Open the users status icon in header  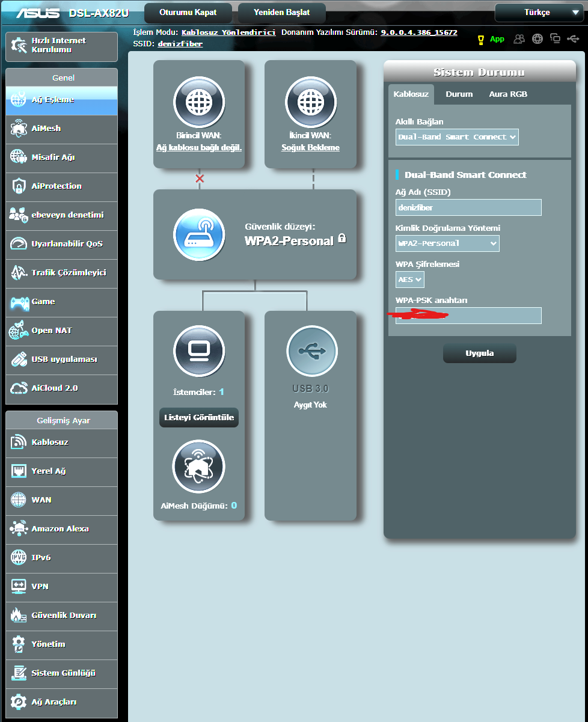(519, 39)
